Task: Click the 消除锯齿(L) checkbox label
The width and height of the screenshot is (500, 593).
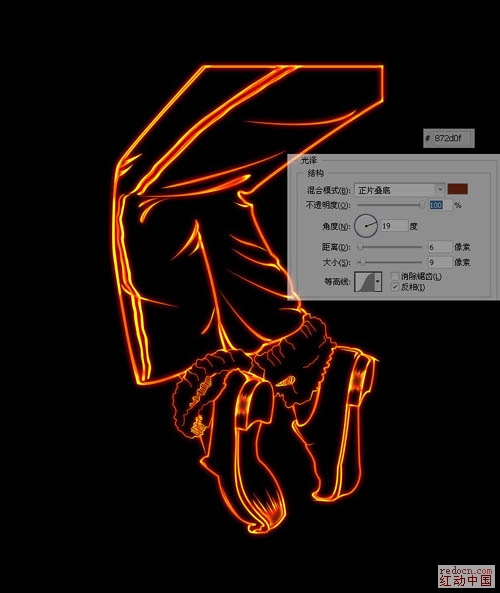Action: tap(421, 276)
